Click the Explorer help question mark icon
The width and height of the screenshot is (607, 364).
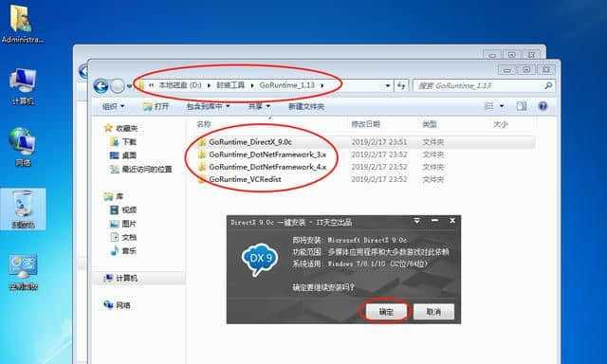pos(543,106)
